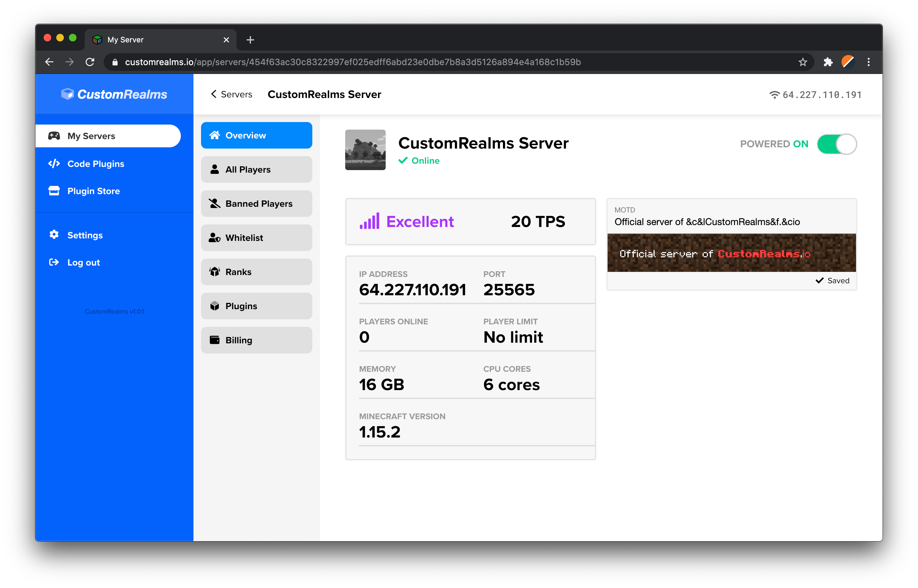
Task: Open the Overview section
Action: coord(256,135)
